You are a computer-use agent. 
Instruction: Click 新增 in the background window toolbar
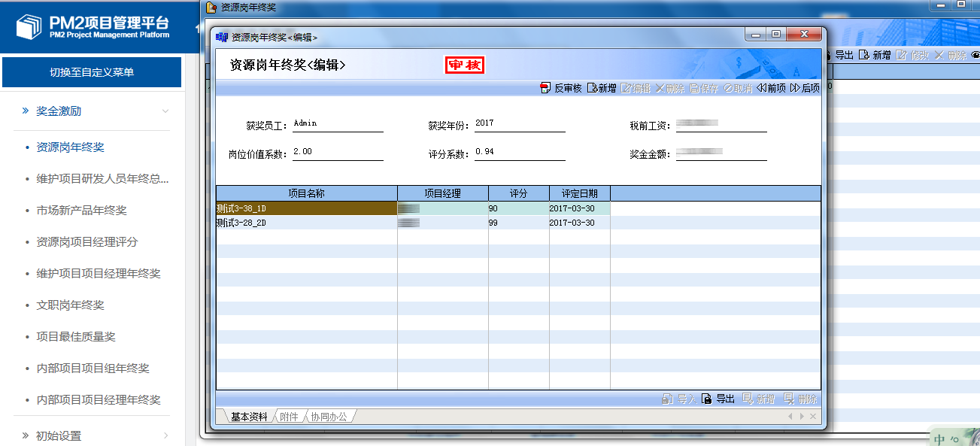click(875, 55)
